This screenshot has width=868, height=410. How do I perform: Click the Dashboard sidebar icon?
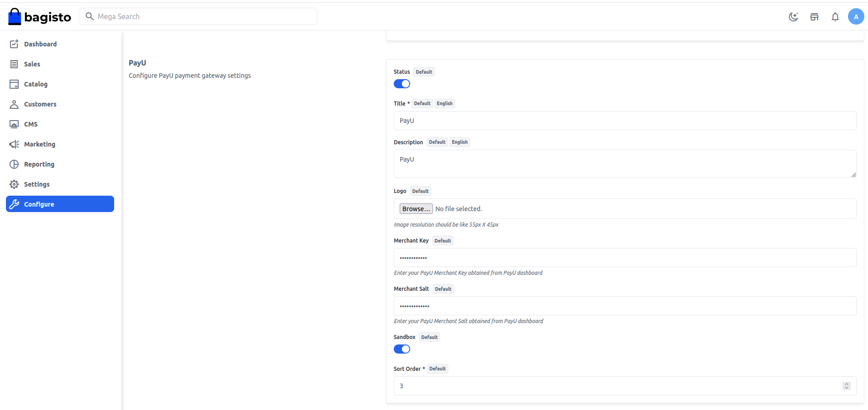pos(14,44)
